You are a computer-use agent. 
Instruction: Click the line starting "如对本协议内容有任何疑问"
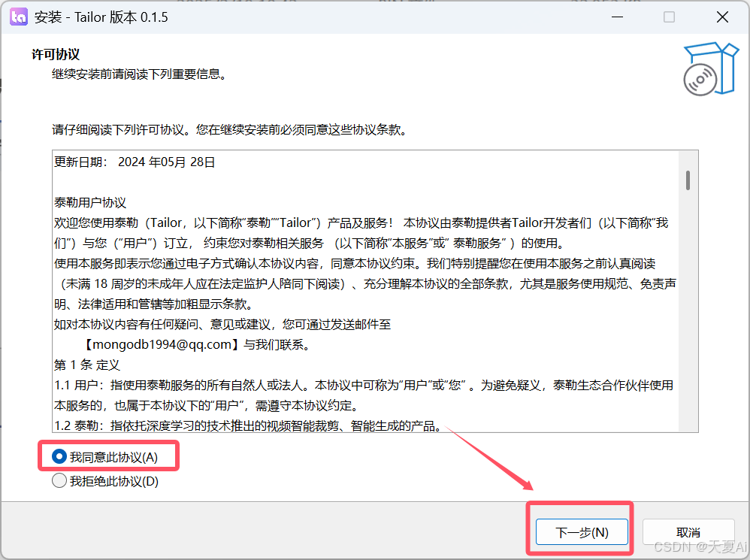click(x=222, y=324)
